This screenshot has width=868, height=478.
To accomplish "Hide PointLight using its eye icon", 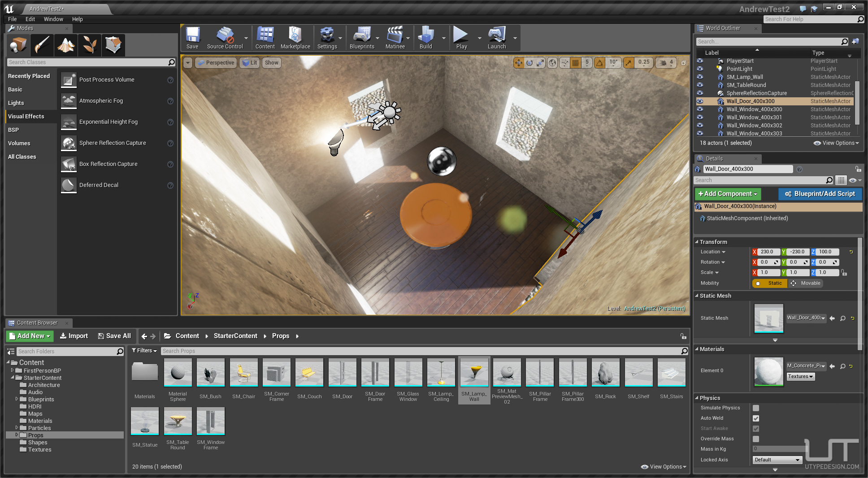I will [700, 69].
